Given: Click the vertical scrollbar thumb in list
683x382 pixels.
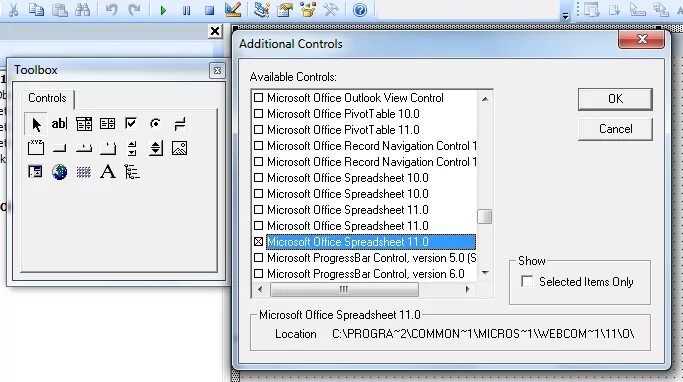Looking at the screenshot, I should point(484,216).
